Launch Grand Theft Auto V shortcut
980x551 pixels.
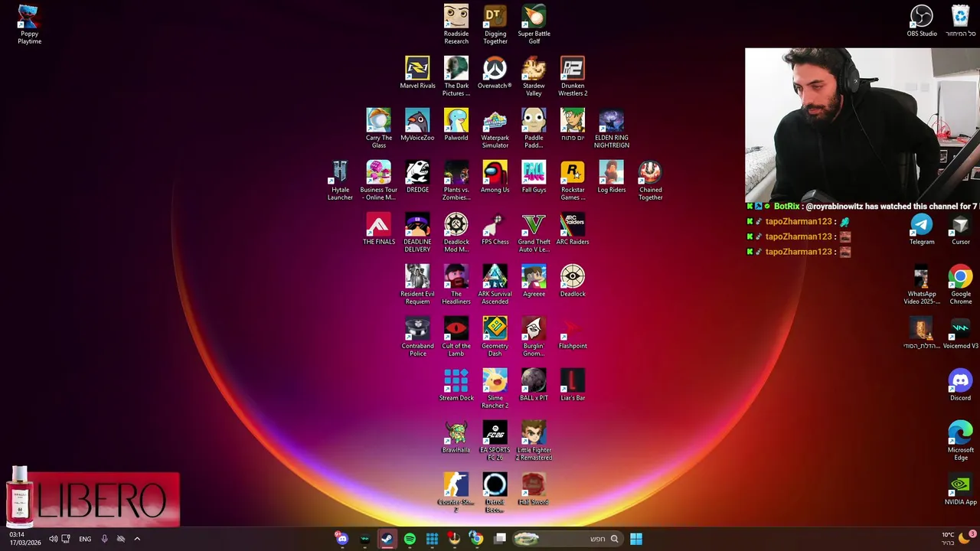(x=534, y=233)
